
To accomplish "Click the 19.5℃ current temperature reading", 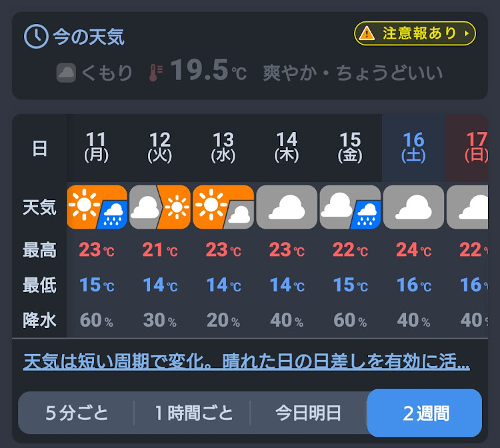I will (x=209, y=71).
